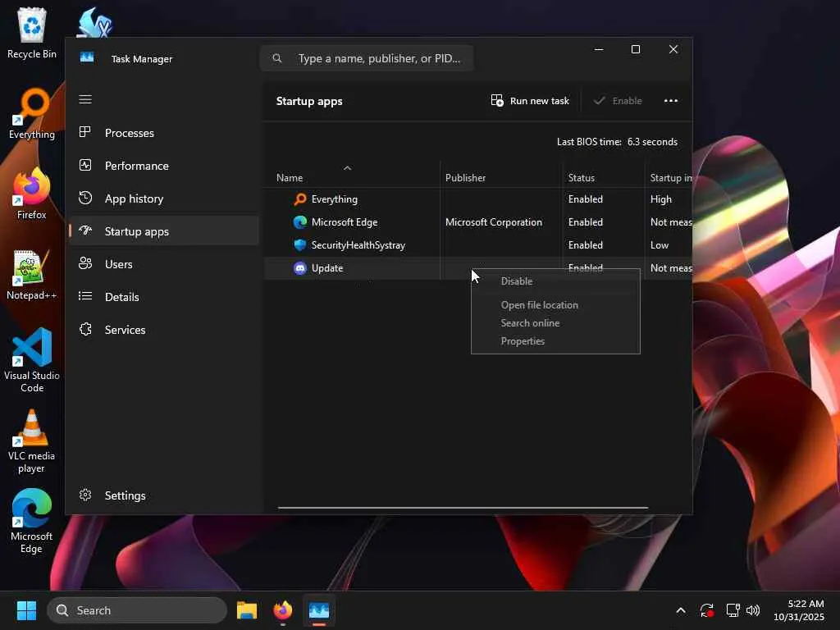Click the volume speaker tray icon

point(753,610)
